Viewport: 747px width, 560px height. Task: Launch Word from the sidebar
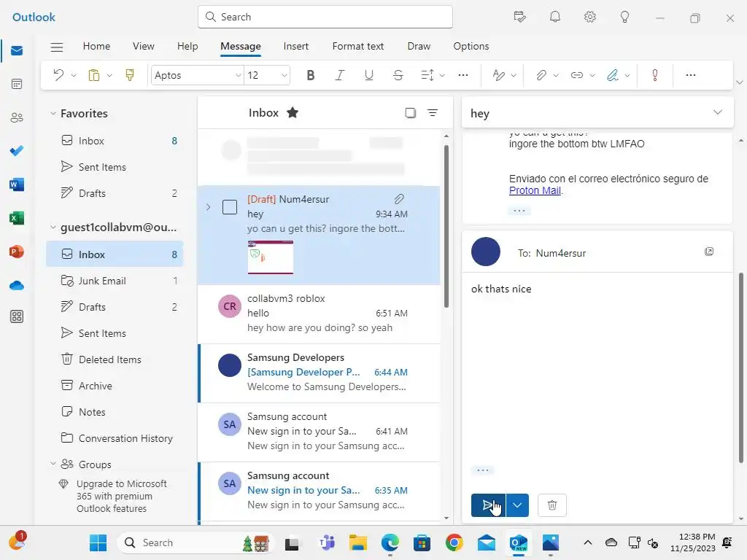tap(17, 184)
